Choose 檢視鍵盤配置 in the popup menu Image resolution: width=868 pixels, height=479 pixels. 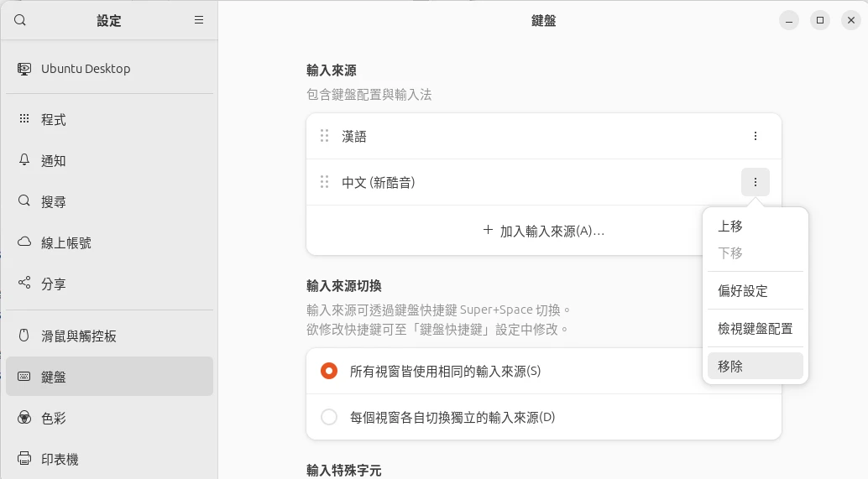coord(755,329)
